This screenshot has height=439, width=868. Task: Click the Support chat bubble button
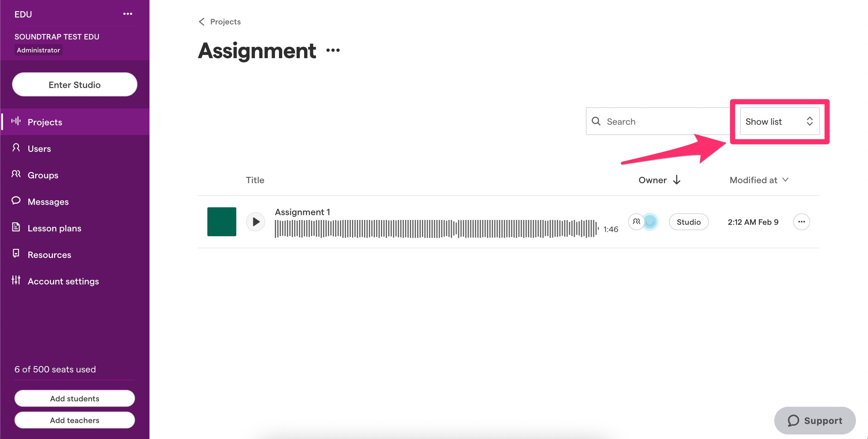coord(815,420)
